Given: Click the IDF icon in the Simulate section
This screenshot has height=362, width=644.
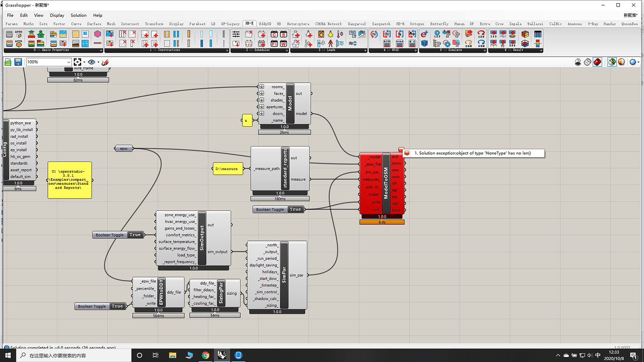Looking at the screenshot, I should point(481,34).
